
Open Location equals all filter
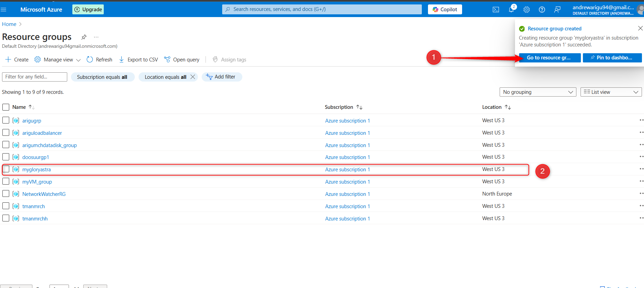click(166, 77)
